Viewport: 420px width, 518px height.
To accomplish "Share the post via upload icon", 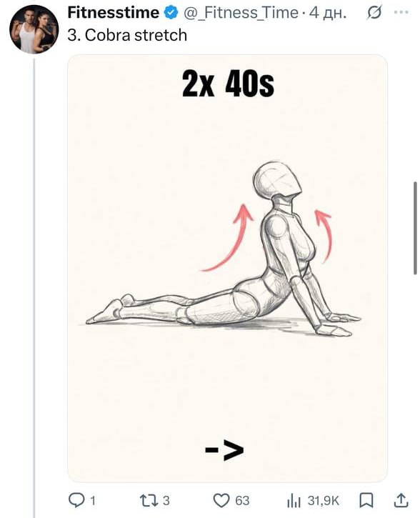I will point(401,500).
